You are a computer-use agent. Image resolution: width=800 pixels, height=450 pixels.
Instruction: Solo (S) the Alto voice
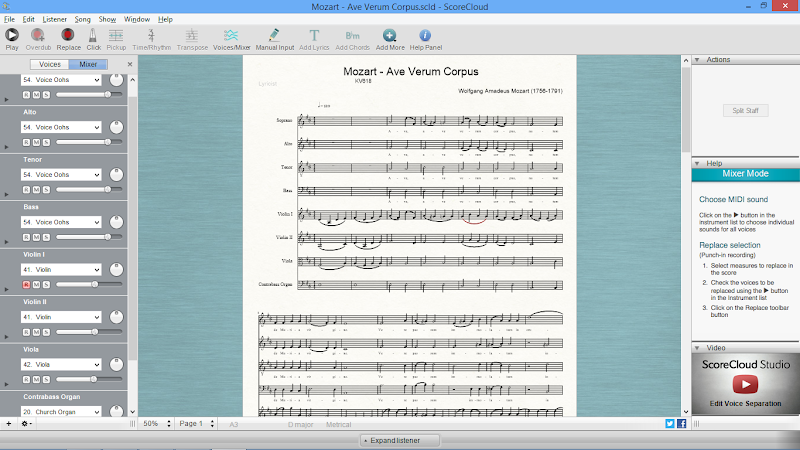[46, 142]
